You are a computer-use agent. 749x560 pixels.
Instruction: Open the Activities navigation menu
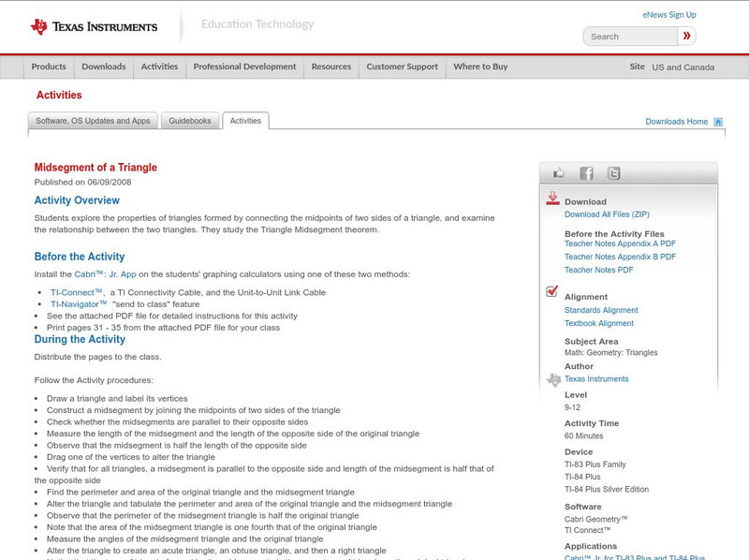159,66
